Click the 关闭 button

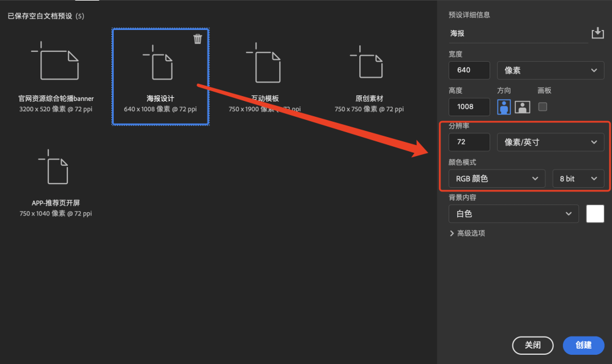coord(532,345)
